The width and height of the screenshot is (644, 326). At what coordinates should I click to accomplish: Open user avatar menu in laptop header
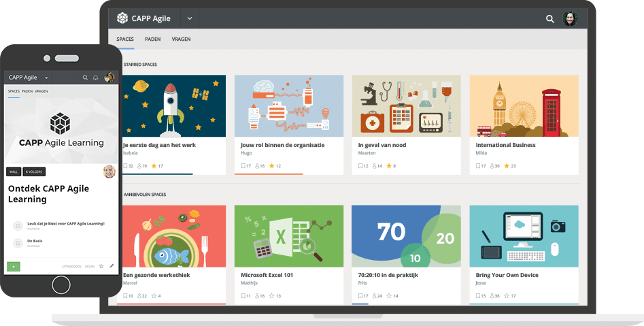pos(570,18)
